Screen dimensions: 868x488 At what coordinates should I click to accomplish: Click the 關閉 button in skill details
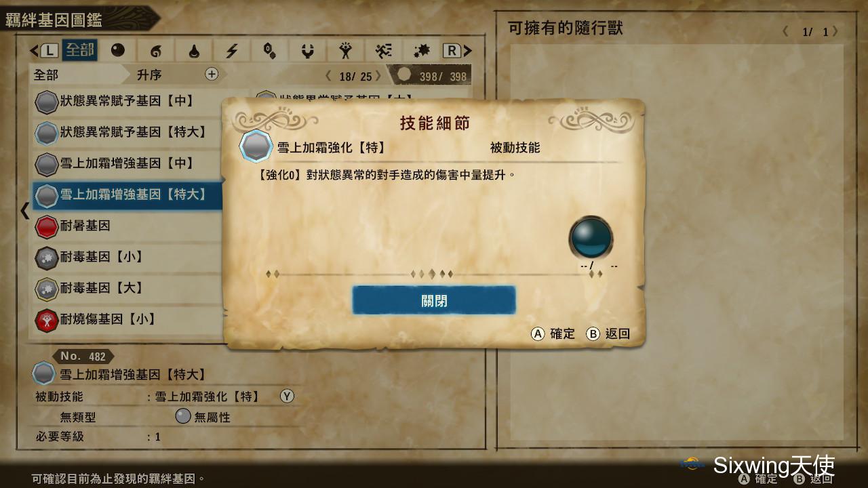coord(434,300)
